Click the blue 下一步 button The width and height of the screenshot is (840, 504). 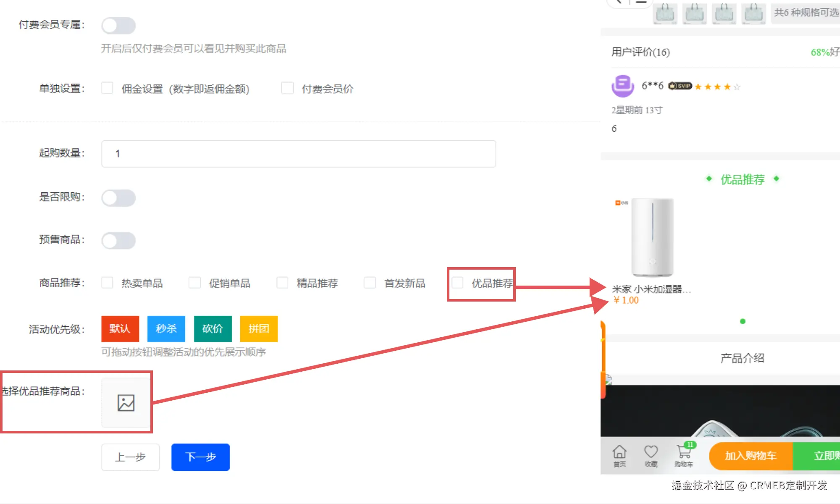click(x=200, y=457)
